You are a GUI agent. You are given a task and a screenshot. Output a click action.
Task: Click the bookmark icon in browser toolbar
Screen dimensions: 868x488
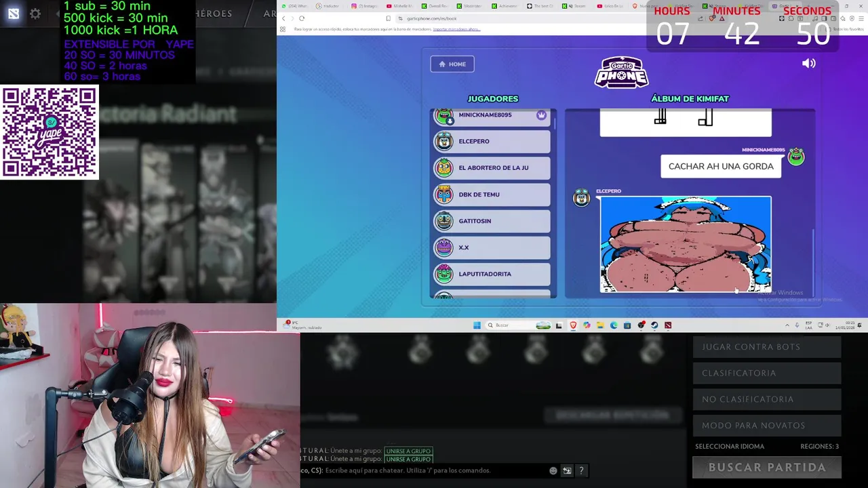coord(388,18)
